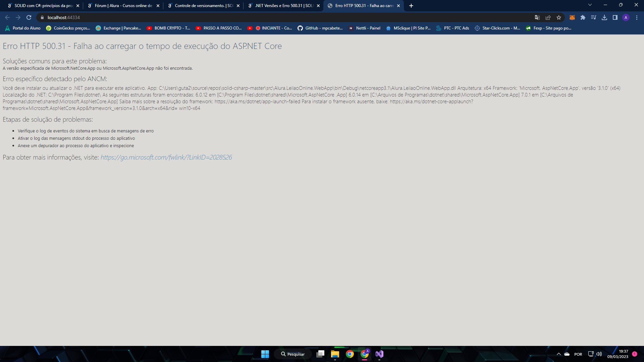Reload the localhost page
The image size is (644, 362).
click(x=29, y=17)
